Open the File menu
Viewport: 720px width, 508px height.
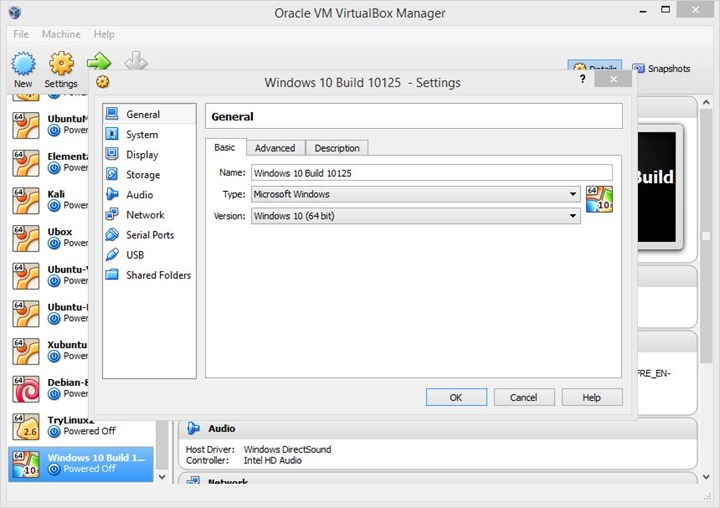click(21, 34)
